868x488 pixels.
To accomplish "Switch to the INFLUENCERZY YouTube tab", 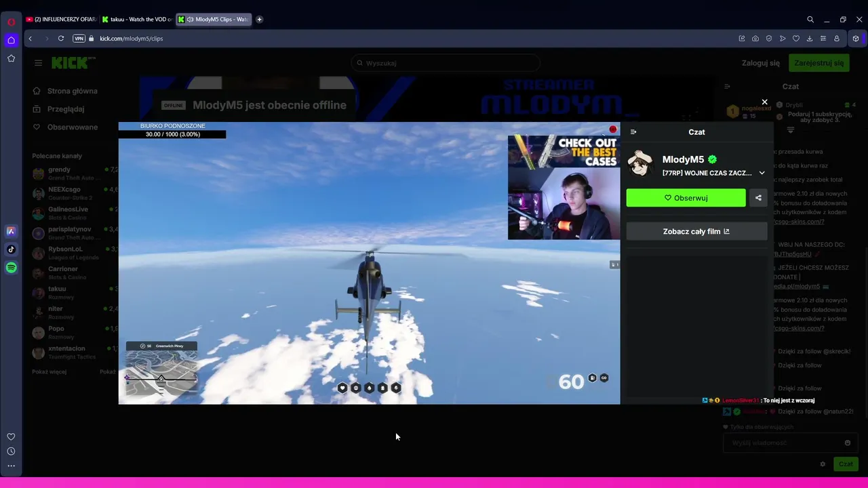I will coord(61,20).
